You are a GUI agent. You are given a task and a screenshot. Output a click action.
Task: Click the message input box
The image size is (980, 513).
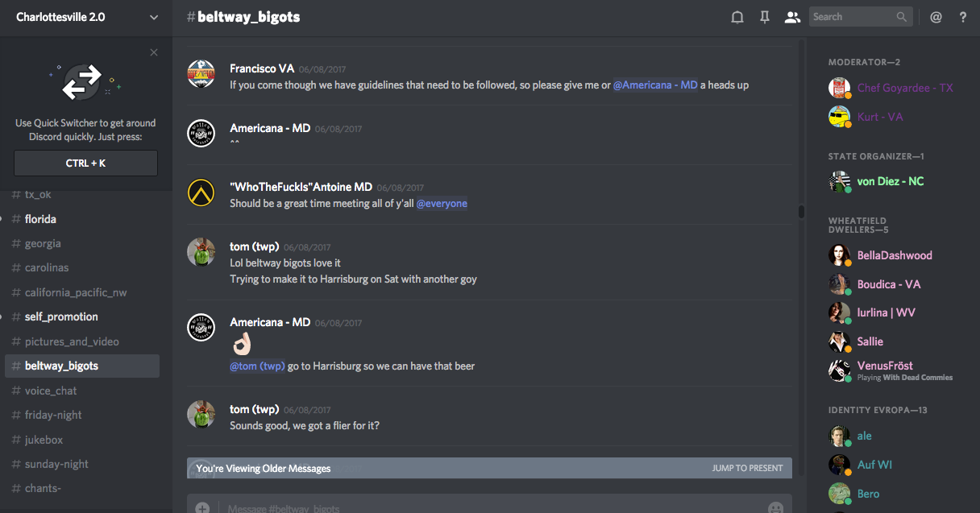pos(484,507)
